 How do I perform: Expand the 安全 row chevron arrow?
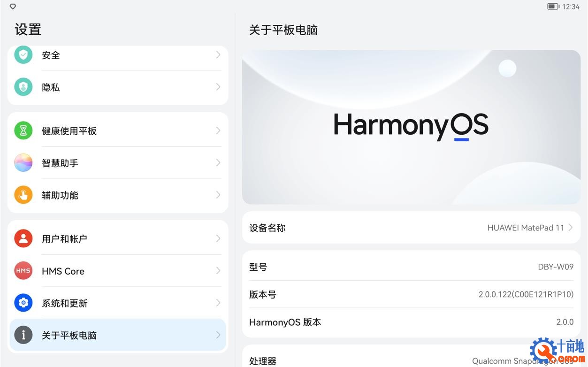coord(217,54)
